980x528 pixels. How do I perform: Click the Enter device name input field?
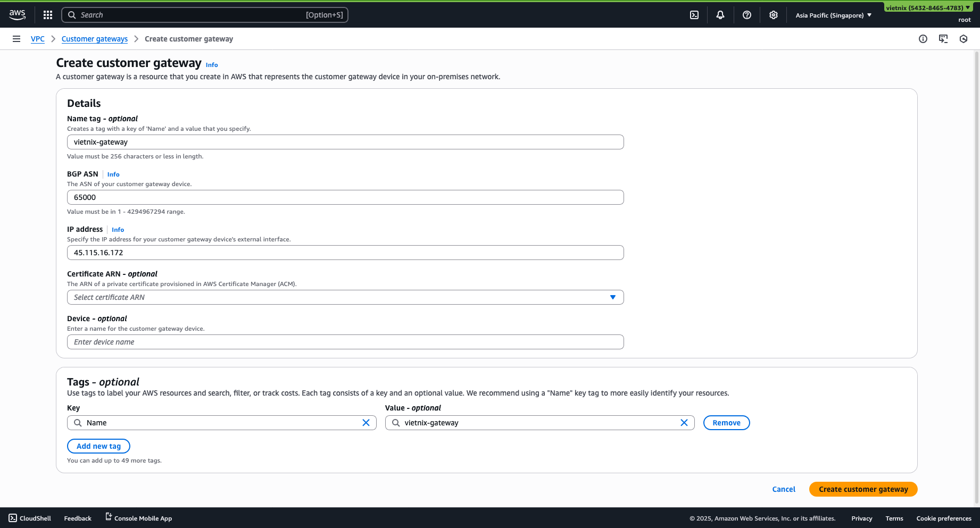click(345, 342)
